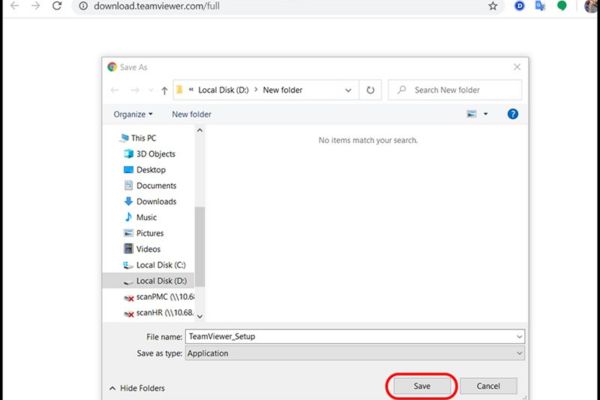Click the green circle extension icon
Viewport: 600px width, 400px height.
coord(562,6)
